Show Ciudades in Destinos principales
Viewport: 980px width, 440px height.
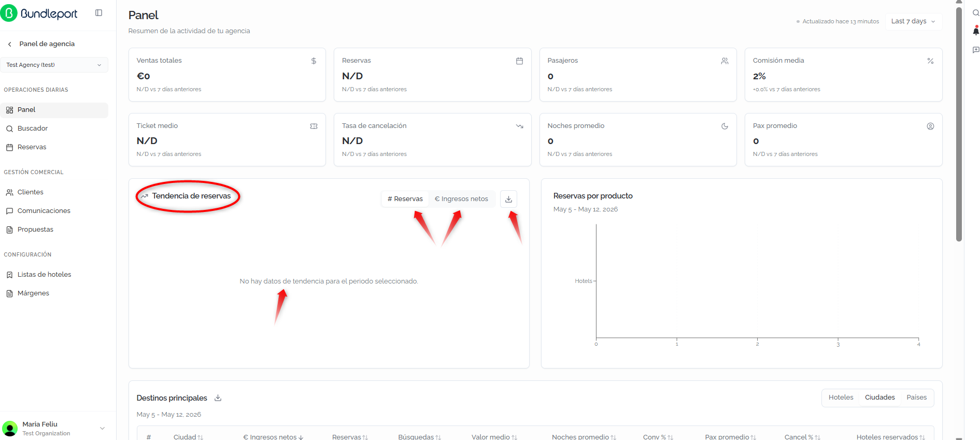[879, 398]
